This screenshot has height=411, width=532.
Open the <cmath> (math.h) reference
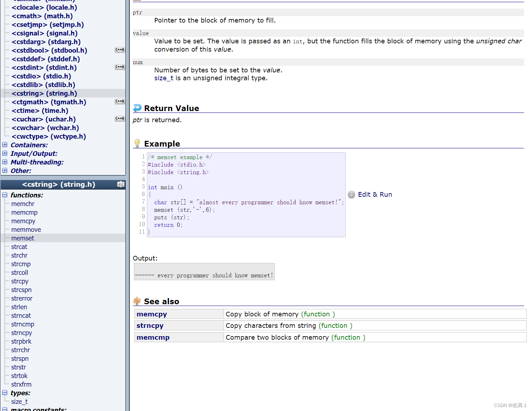42,16
